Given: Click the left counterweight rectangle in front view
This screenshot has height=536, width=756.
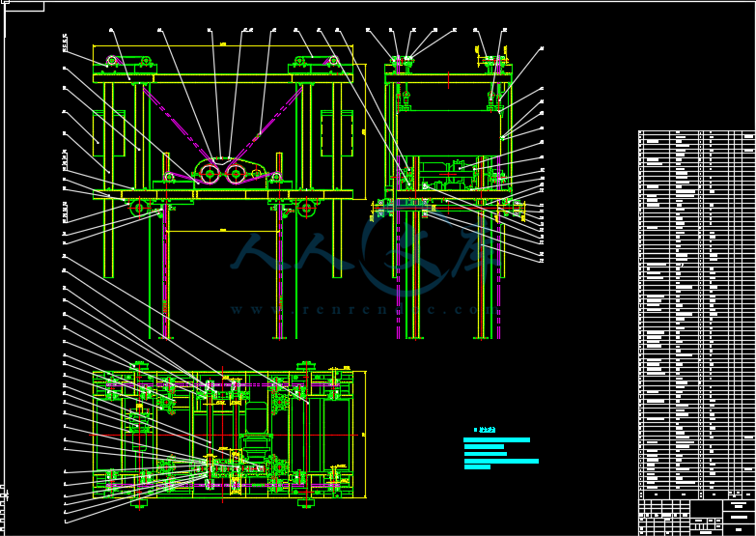Looking at the screenshot, I should coord(109,133).
